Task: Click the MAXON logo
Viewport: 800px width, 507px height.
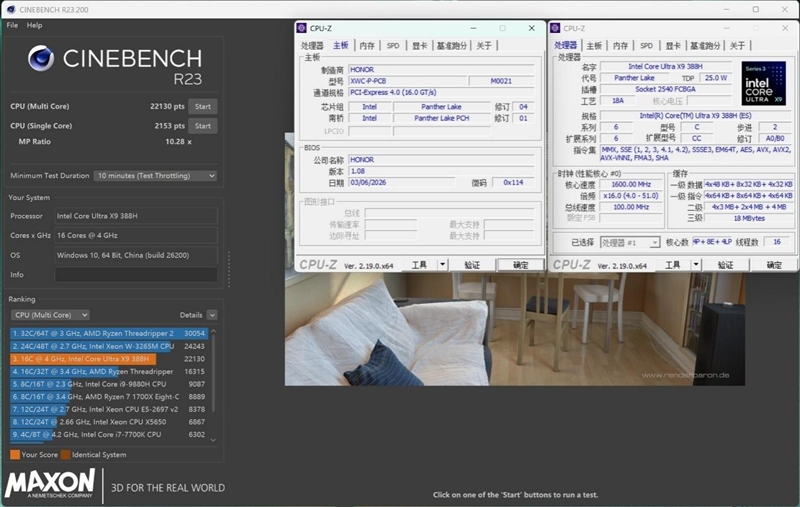Action: coord(50,484)
